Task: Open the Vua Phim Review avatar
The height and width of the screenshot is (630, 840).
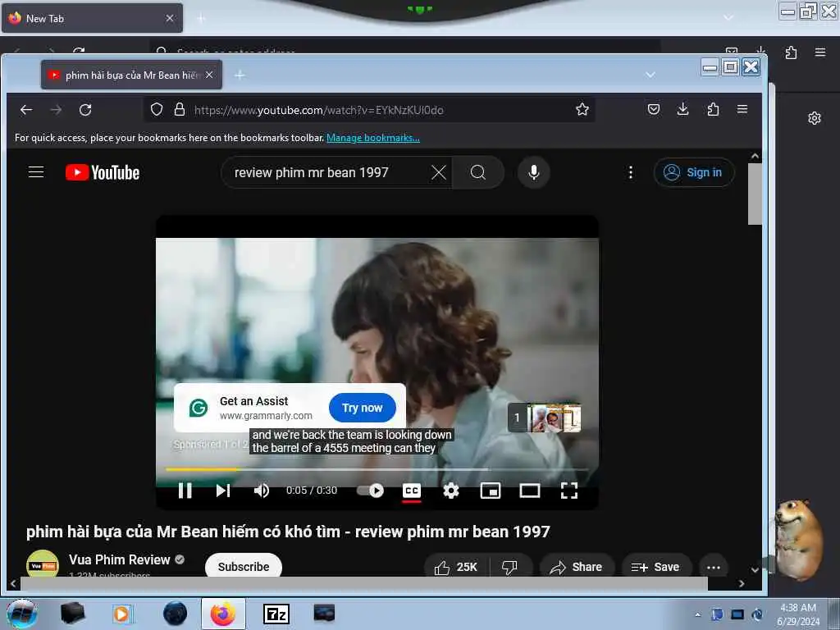Action: [43, 564]
